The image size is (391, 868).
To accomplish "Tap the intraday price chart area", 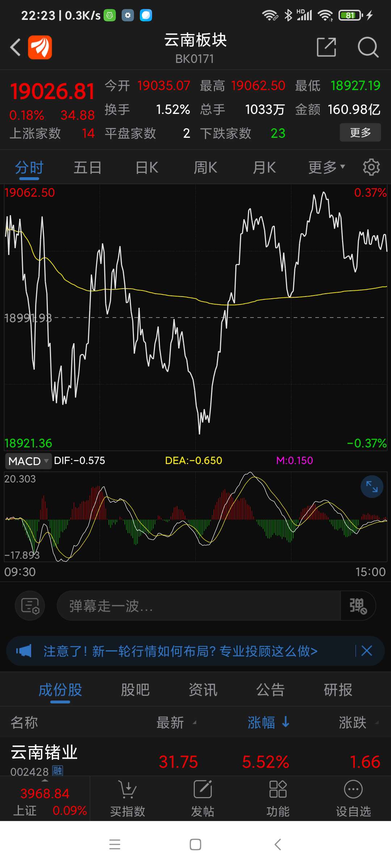I will [195, 317].
